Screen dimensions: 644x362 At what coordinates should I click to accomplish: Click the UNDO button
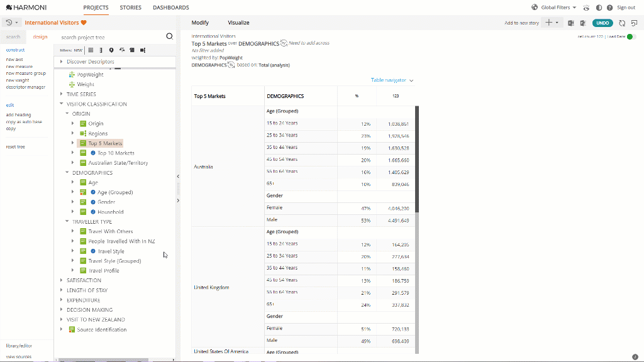click(602, 23)
